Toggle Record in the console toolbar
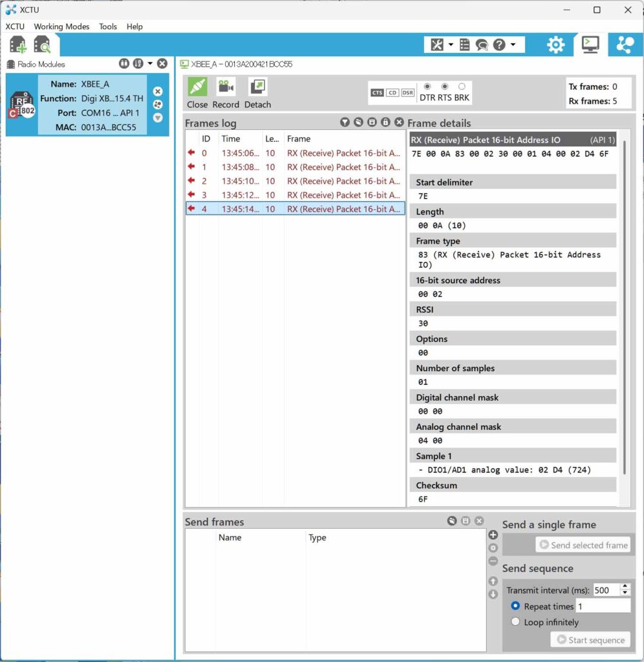This screenshot has width=644, height=662. click(x=226, y=93)
